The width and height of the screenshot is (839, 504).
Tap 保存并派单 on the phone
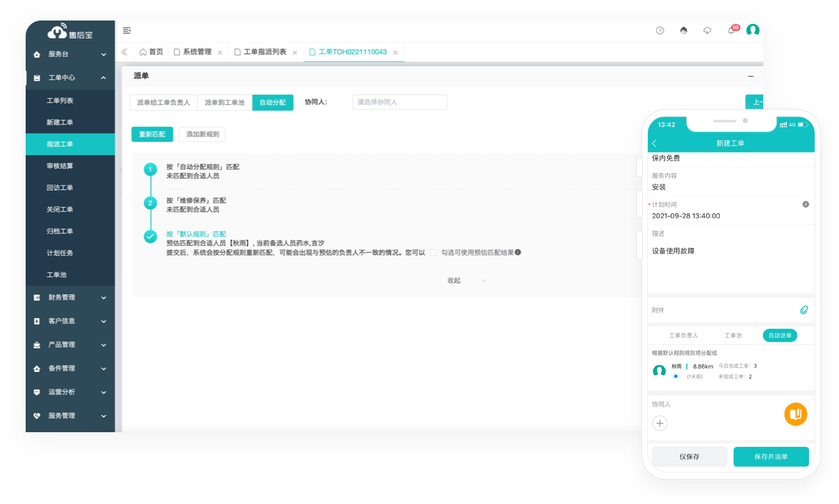pyautogui.click(x=771, y=457)
